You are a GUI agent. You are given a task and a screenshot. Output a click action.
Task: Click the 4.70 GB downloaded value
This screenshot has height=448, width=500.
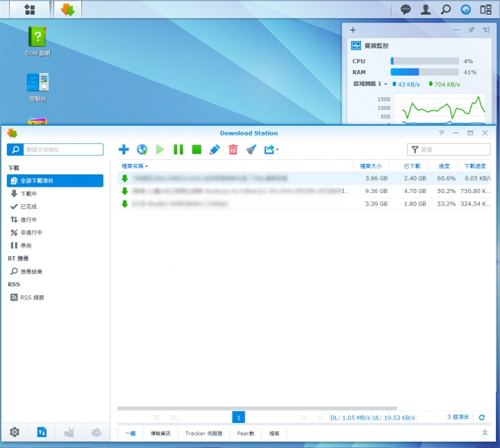click(x=415, y=191)
